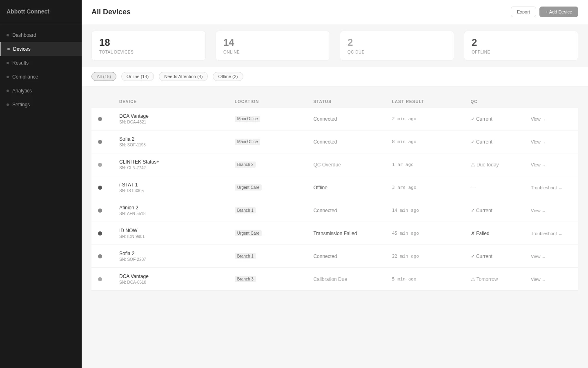Click the Compliance icon in the sidebar
This screenshot has height=368, width=588.
(x=7, y=77)
